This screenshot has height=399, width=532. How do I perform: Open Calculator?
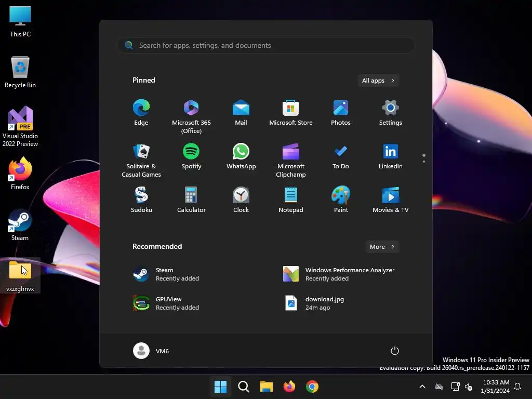[191, 200]
